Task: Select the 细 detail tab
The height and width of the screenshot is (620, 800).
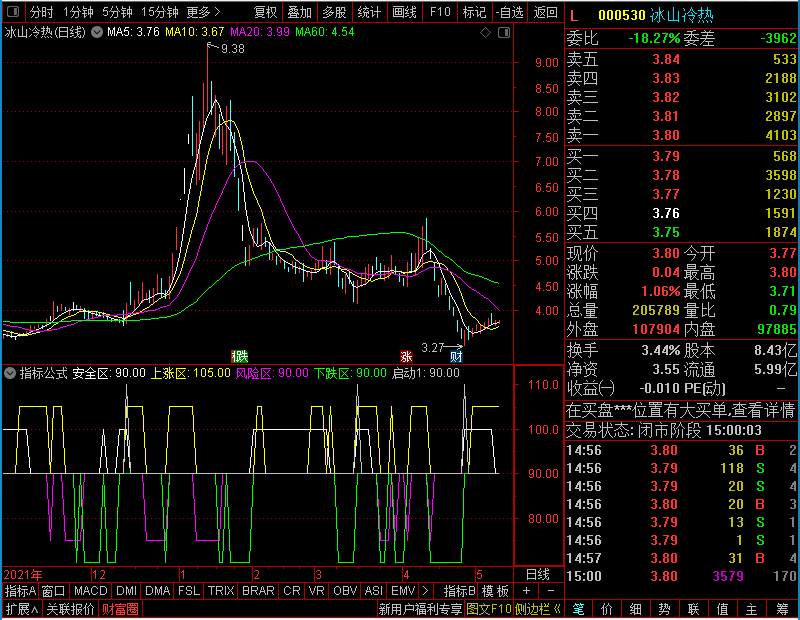Action: pyautogui.click(x=636, y=609)
